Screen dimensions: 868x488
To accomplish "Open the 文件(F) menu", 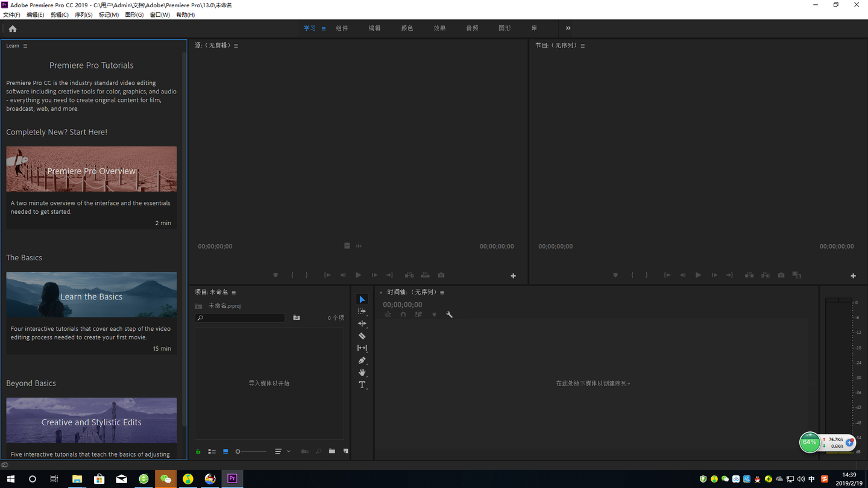I will pos(11,14).
